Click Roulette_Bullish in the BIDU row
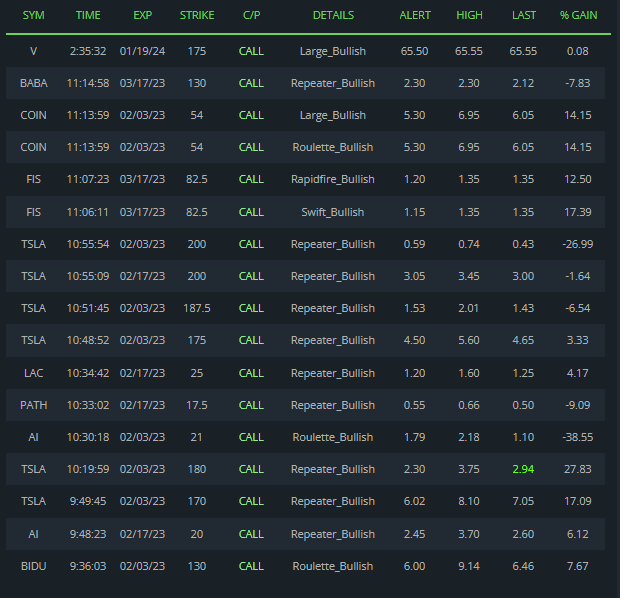 point(333,566)
